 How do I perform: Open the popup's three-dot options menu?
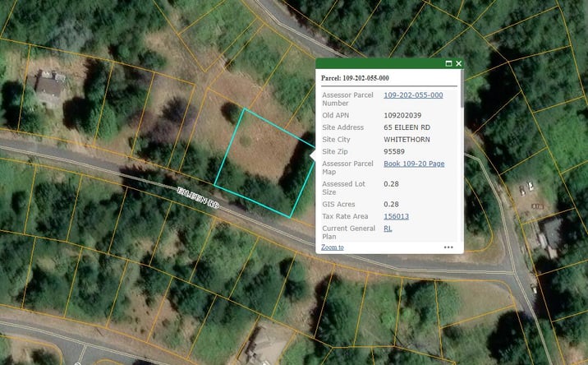[x=448, y=247]
